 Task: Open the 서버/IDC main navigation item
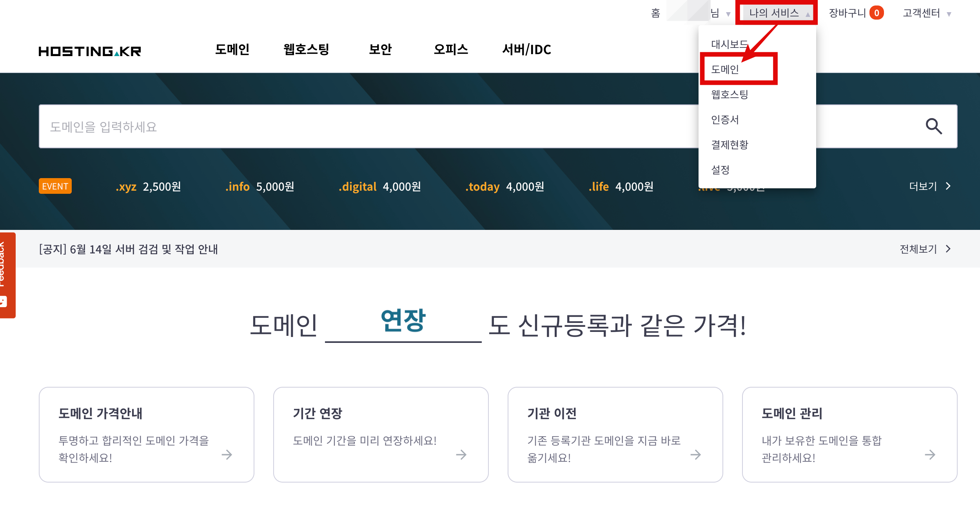pyautogui.click(x=526, y=49)
